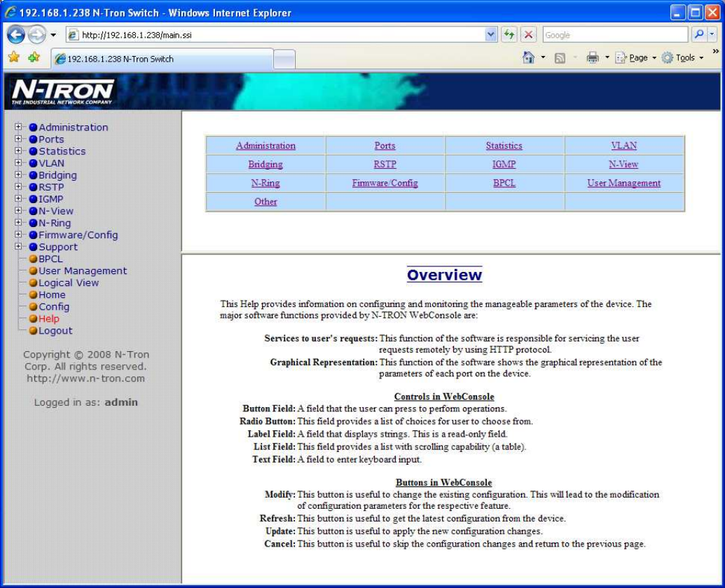The image size is (725, 588).
Task: Expand the Statistics tree node
Action: pos(18,151)
